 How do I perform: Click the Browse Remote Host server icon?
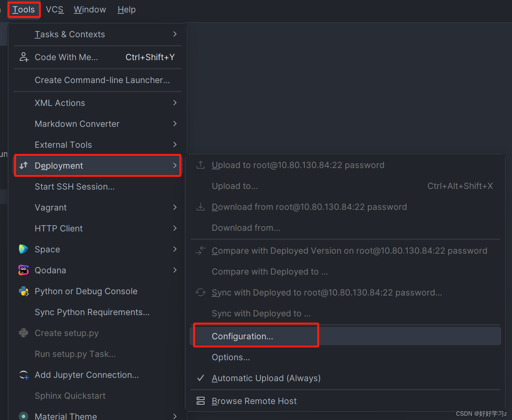pos(201,401)
